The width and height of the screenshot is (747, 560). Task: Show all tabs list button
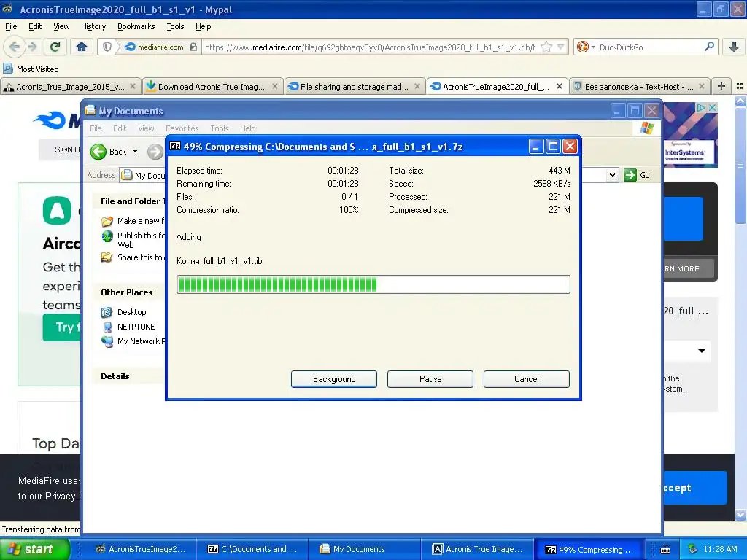pos(740,86)
